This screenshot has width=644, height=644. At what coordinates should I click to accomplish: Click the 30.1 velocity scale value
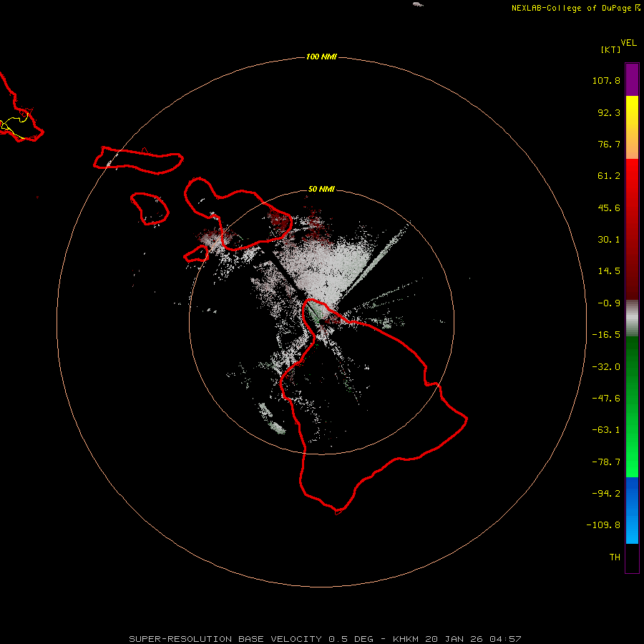[x=609, y=240]
